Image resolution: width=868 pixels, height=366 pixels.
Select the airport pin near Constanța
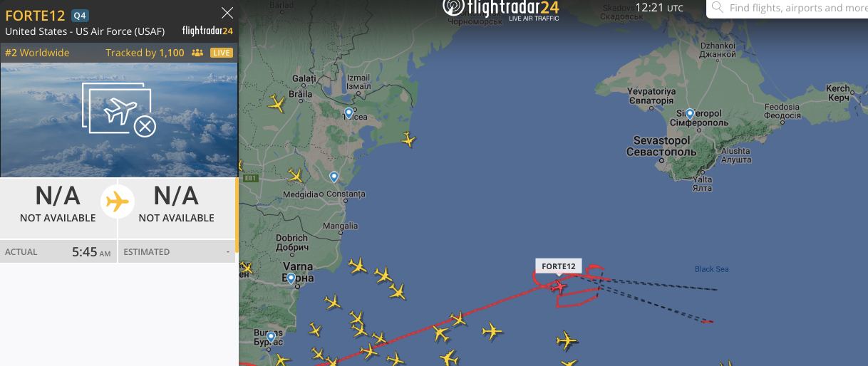[334, 177]
